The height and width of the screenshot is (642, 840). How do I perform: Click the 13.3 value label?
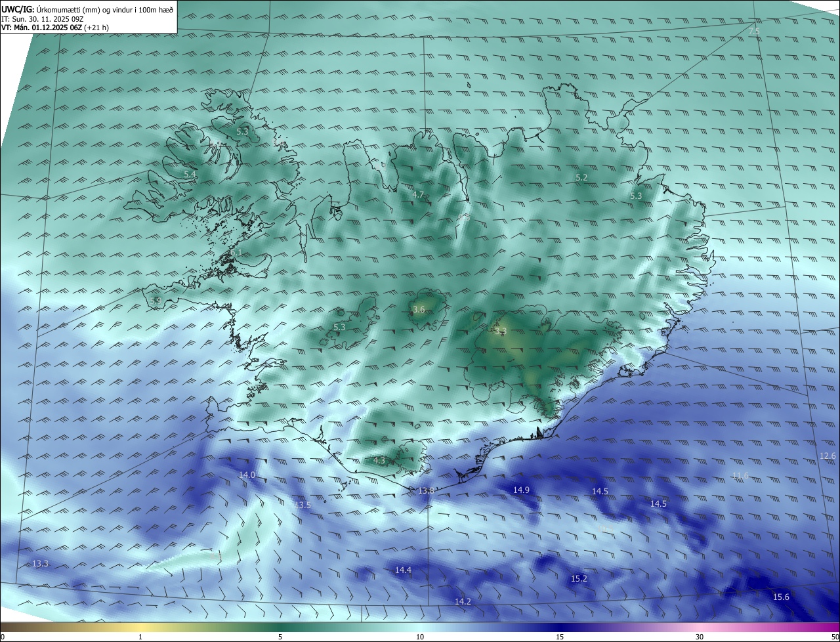pyautogui.click(x=41, y=564)
